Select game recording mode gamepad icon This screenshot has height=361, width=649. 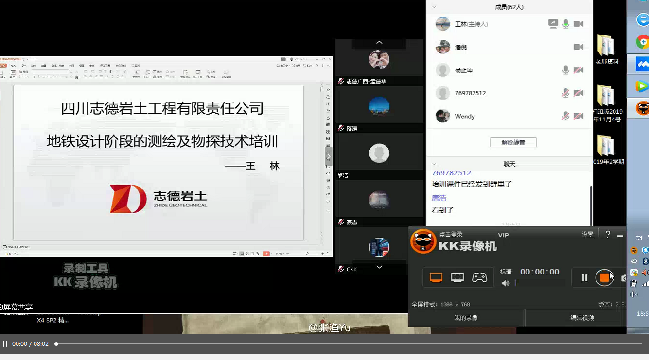(479, 277)
